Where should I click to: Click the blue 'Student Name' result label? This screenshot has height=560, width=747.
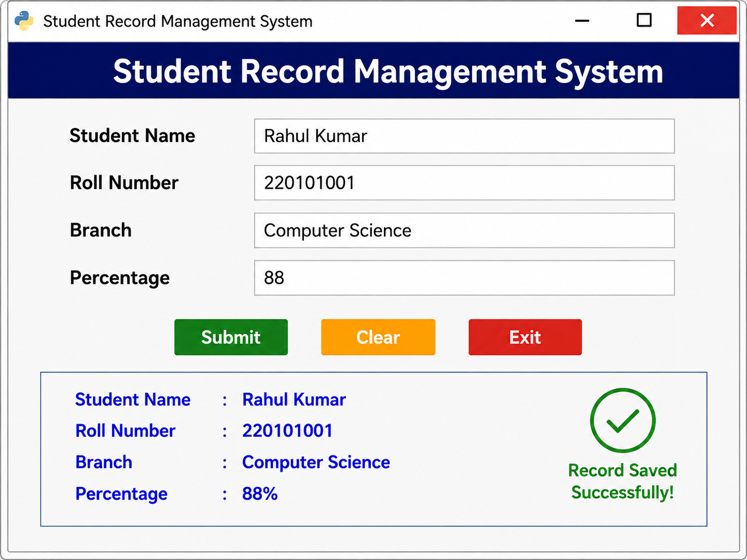(133, 400)
